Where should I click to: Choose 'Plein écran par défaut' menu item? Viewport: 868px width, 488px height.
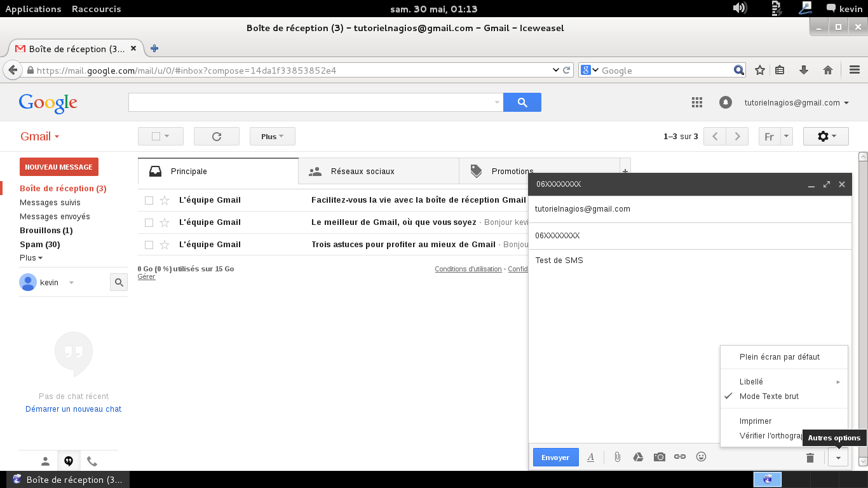point(784,357)
